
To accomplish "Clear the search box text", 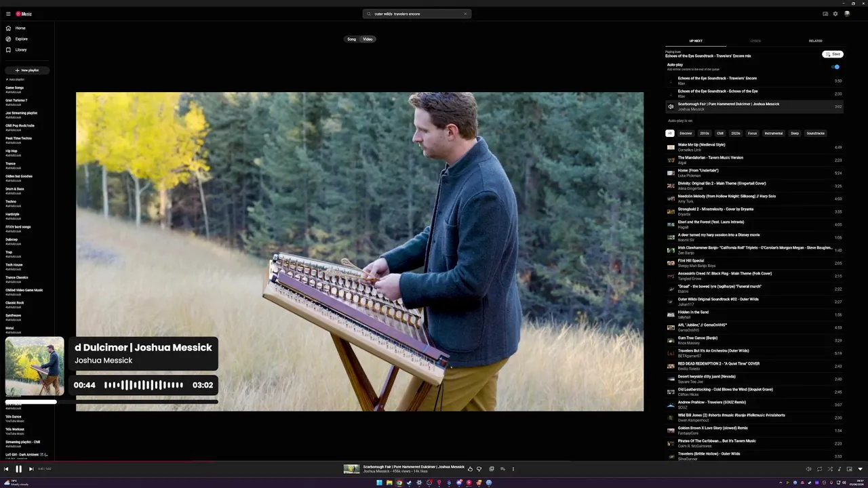I will (x=465, y=14).
